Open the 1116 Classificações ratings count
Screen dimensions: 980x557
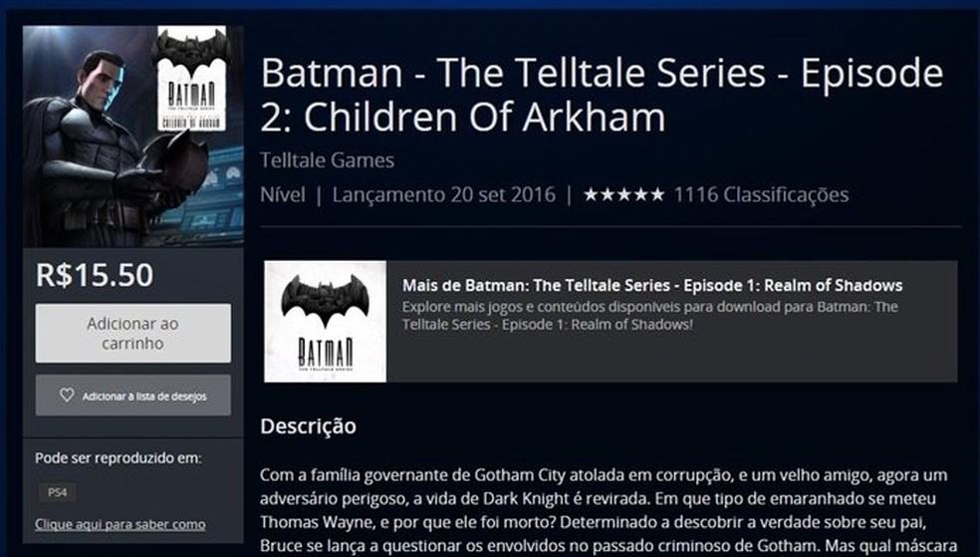761,194
